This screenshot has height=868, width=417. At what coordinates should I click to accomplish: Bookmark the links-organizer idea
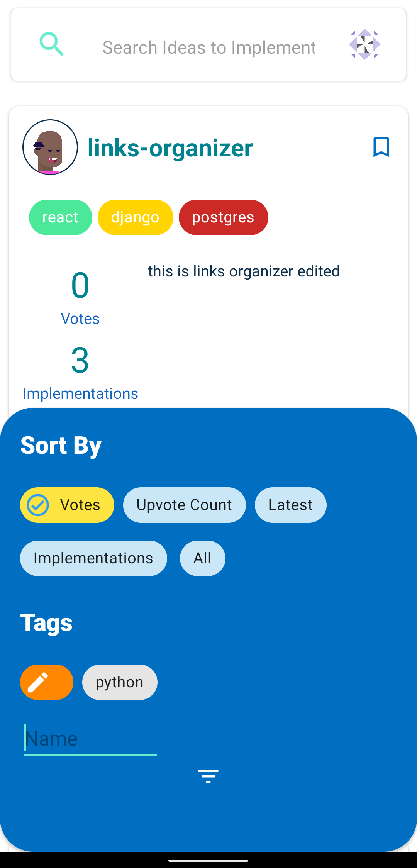point(381,147)
